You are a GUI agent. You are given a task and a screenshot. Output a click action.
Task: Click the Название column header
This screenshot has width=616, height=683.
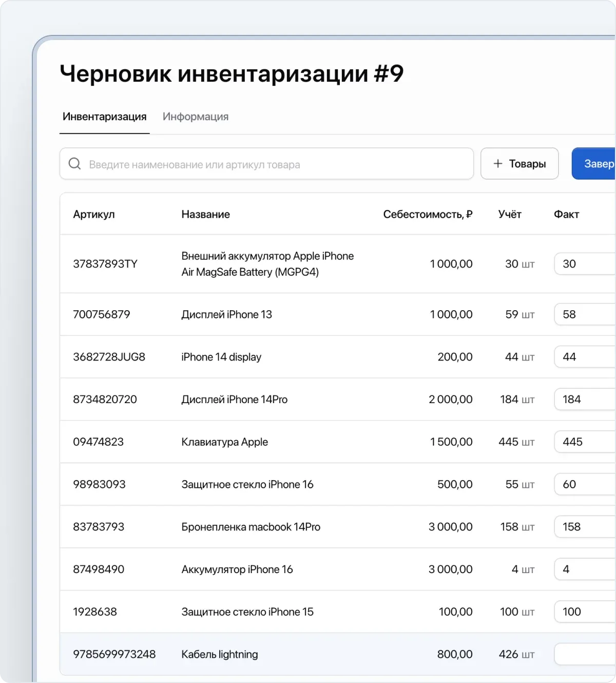coord(205,214)
